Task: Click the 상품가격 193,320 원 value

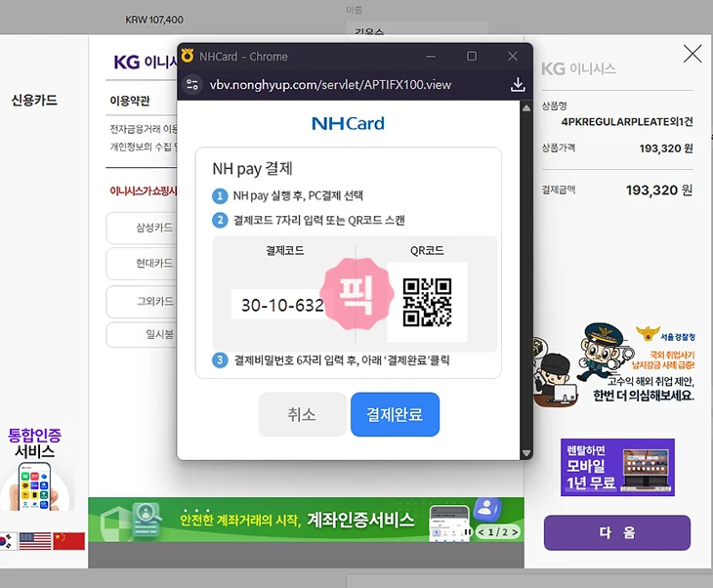Action: 666,148
